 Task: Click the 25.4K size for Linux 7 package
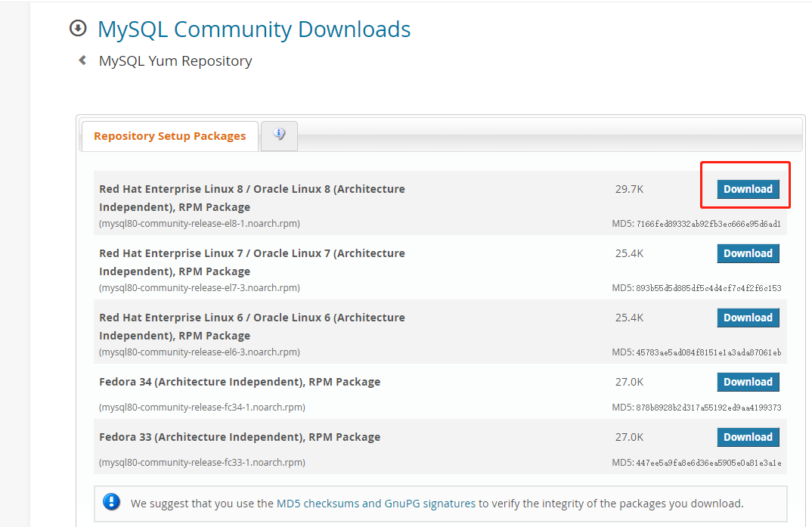click(x=629, y=253)
